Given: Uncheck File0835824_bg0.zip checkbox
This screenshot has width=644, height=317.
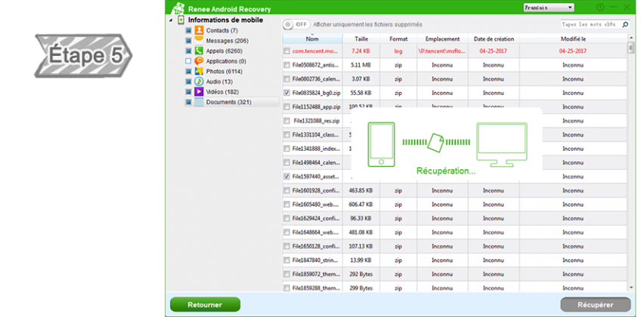Looking at the screenshot, I should pos(286,93).
